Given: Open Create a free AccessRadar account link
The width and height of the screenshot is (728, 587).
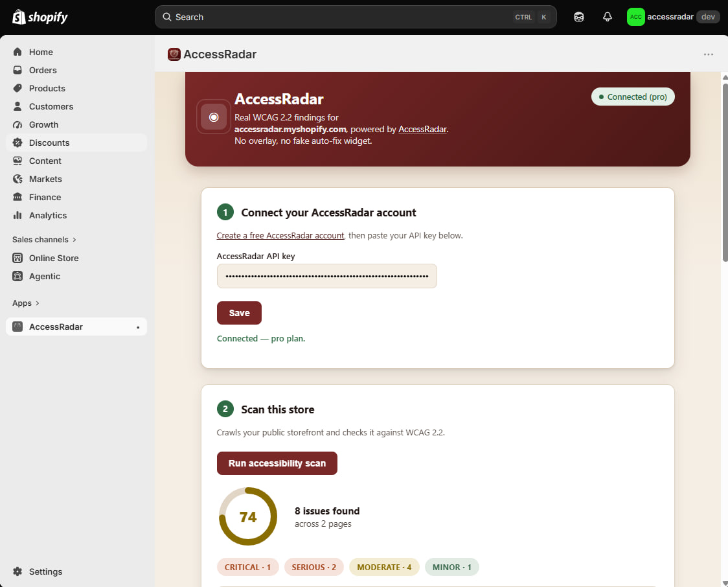Looking at the screenshot, I should coord(280,235).
